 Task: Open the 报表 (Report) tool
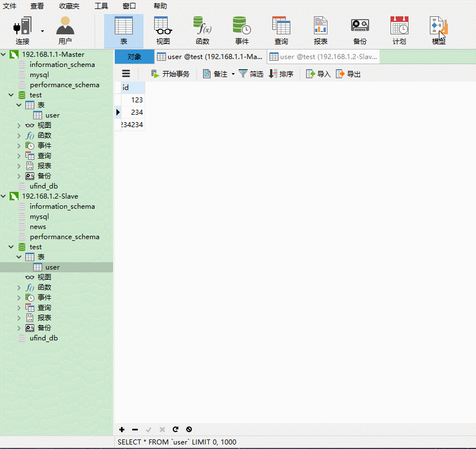pyautogui.click(x=320, y=30)
